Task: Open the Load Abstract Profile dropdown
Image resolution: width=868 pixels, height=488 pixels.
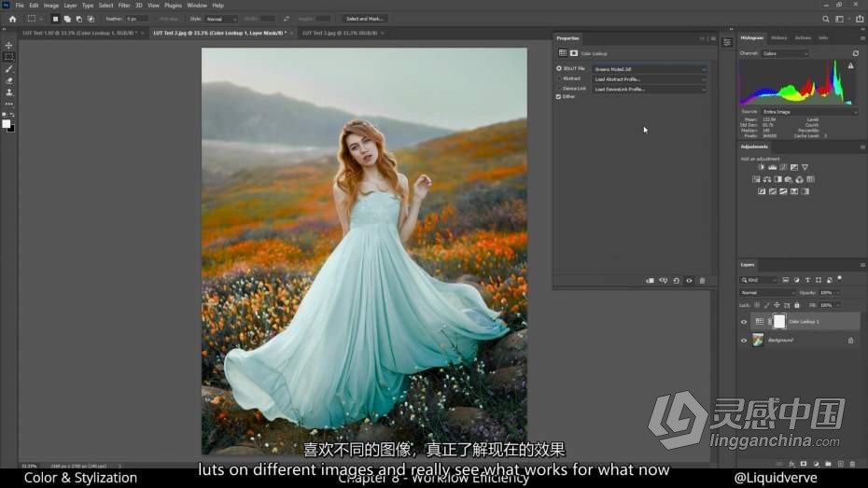Action: tap(650, 79)
